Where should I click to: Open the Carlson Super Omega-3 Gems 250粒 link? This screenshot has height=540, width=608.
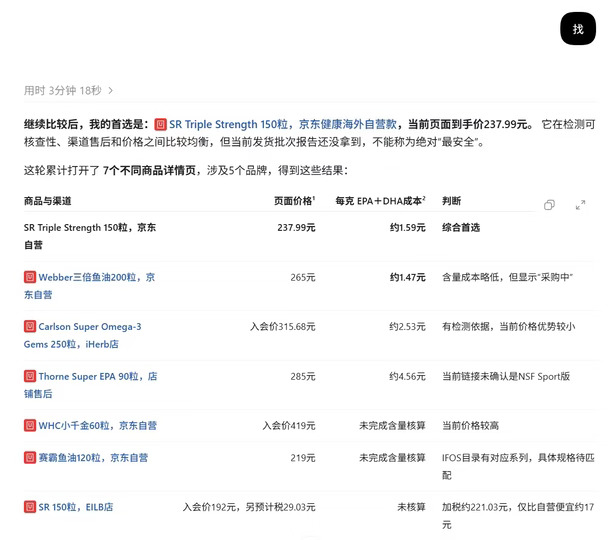tap(83, 335)
